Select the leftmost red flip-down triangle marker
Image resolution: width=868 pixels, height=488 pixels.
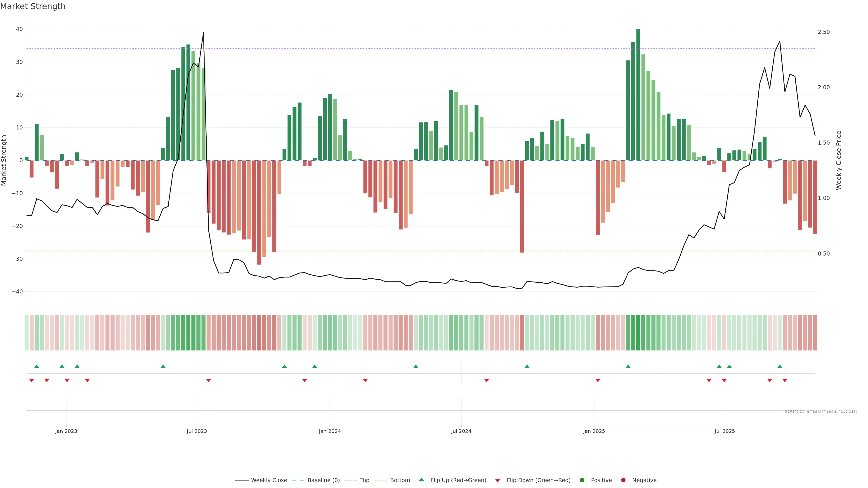(32, 380)
